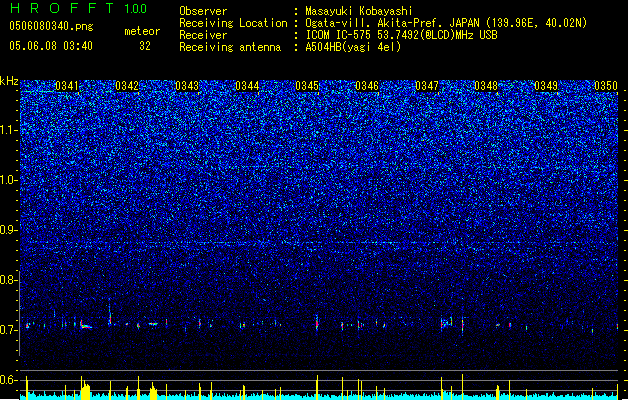Screen dimensions: 629x400
Task: Click the meteor label
Action: coord(142,31)
